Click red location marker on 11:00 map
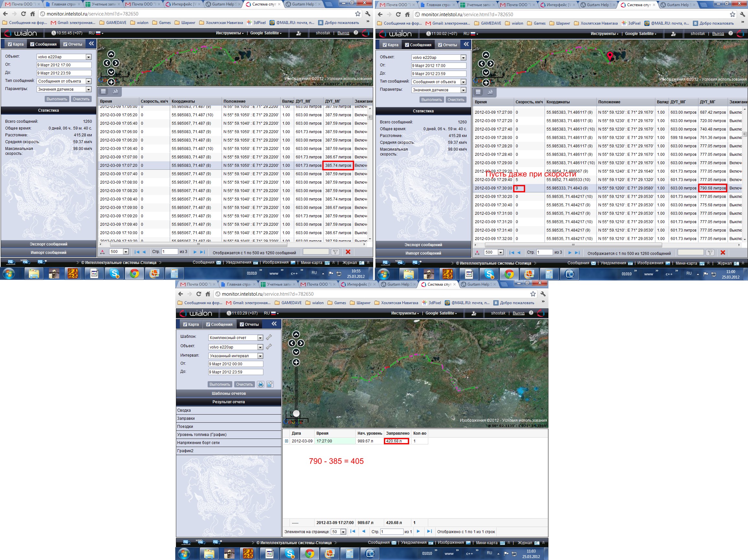This screenshot has width=748, height=560. pos(610,56)
